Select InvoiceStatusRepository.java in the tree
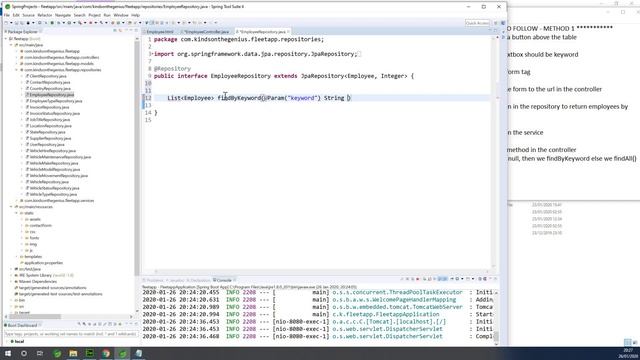Viewport: 640px width, 360px height. pyautogui.click(x=54, y=113)
